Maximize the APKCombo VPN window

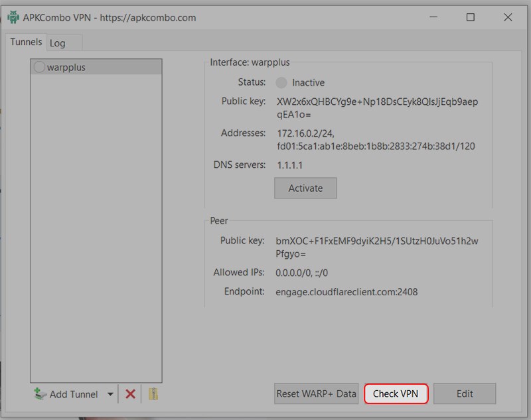pos(470,18)
